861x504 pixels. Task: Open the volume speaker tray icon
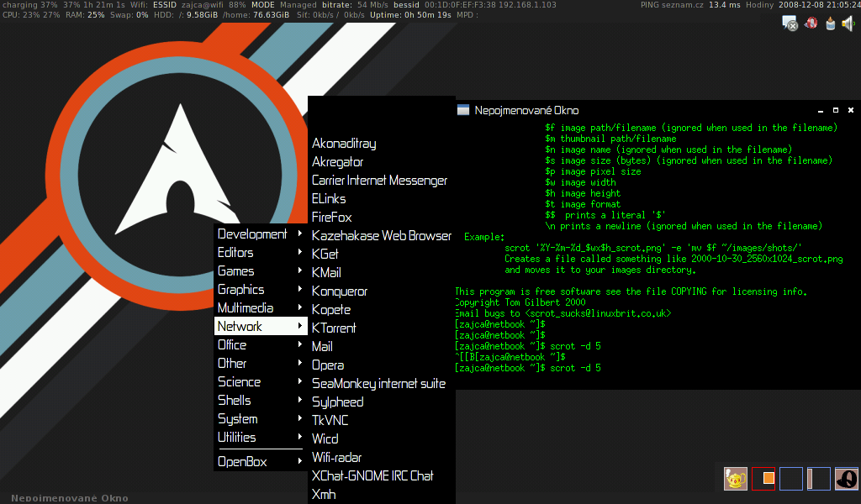[848, 23]
